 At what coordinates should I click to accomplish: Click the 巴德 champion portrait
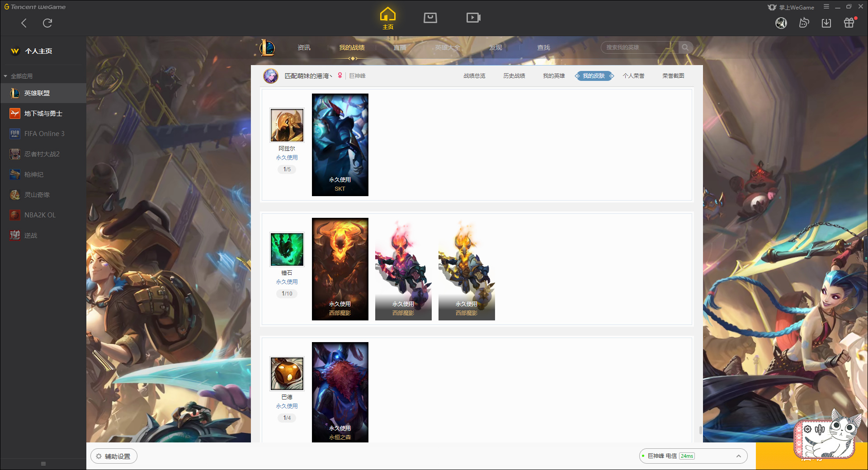[287, 374]
